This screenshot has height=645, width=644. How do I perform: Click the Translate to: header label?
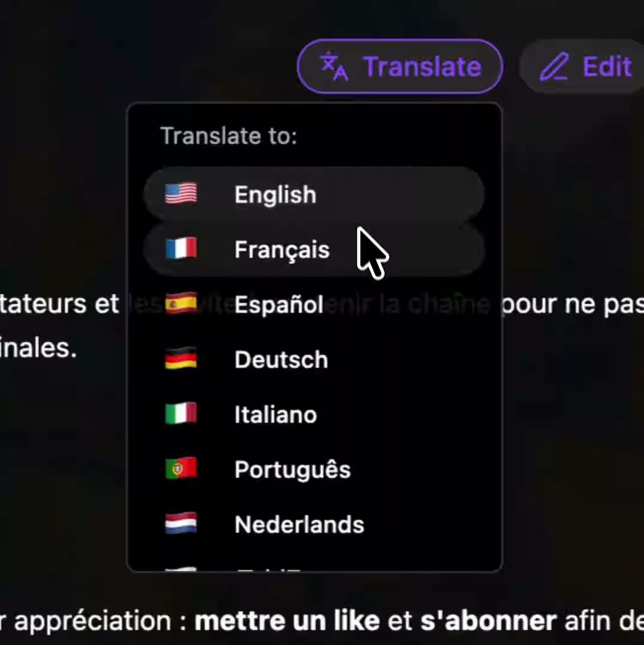pos(229,136)
